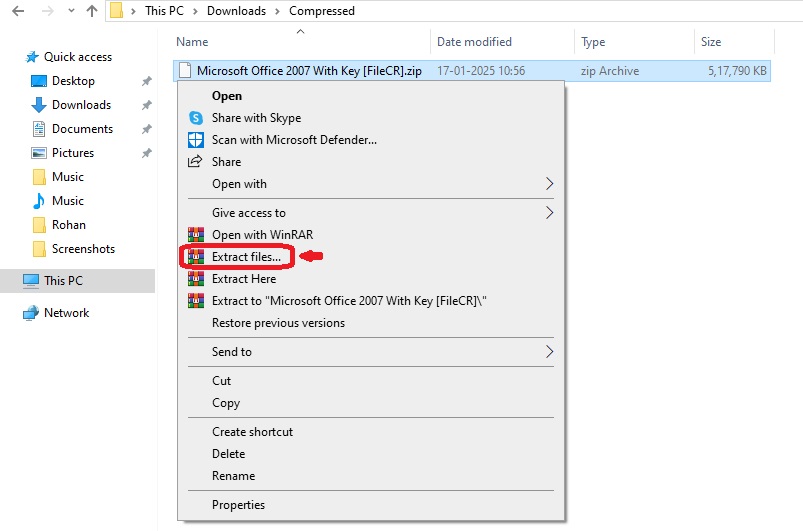The width and height of the screenshot is (803, 531).
Task: Sort by Type column header
Action: coord(593,41)
